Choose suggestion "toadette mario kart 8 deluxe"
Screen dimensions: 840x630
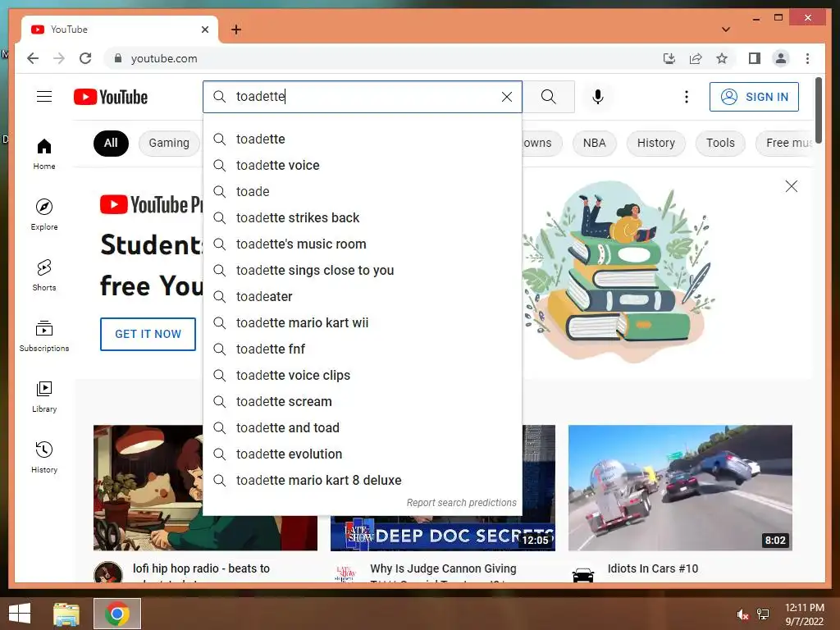point(363,480)
